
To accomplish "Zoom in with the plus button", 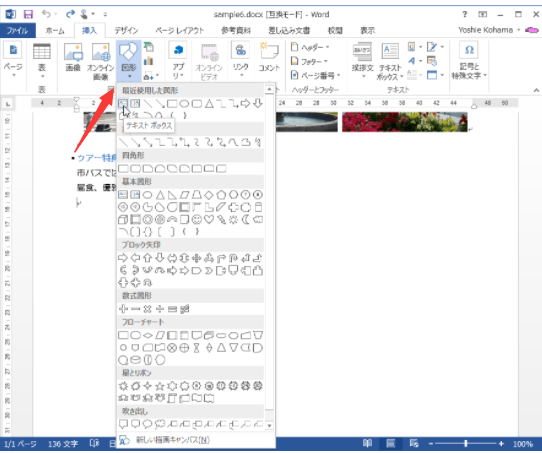I will click(501, 443).
